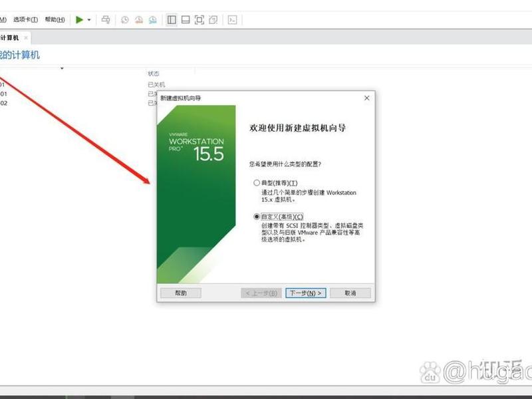
Task: Open the 帮助(H) menu
Action: pos(55,20)
